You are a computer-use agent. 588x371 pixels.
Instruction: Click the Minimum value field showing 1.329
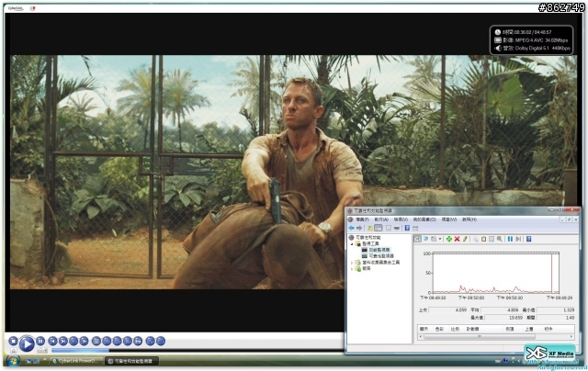(555, 309)
